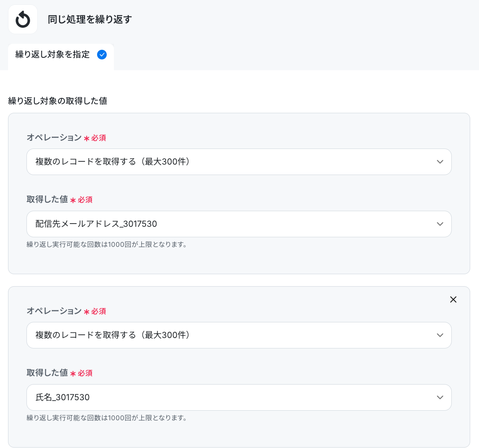Click first オペレーション 必須 label
This screenshot has height=448, width=479.
tap(66, 138)
